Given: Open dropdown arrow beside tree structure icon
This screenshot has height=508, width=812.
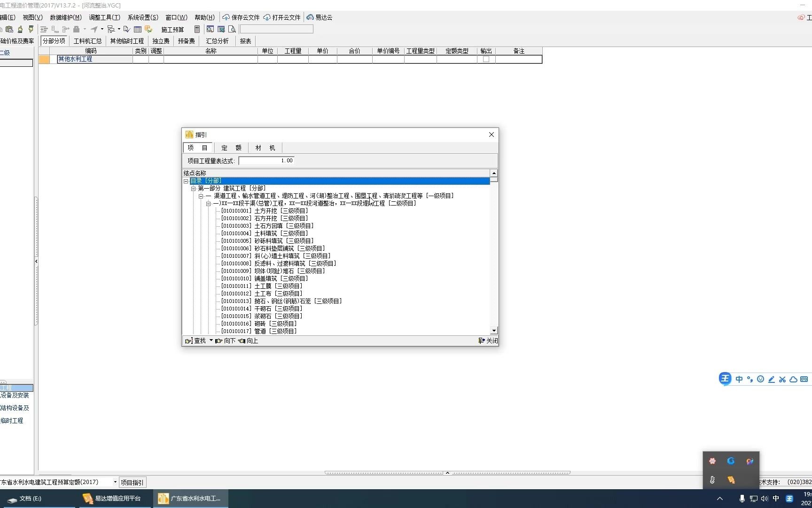Looking at the screenshot, I should pyautogui.click(x=119, y=29).
